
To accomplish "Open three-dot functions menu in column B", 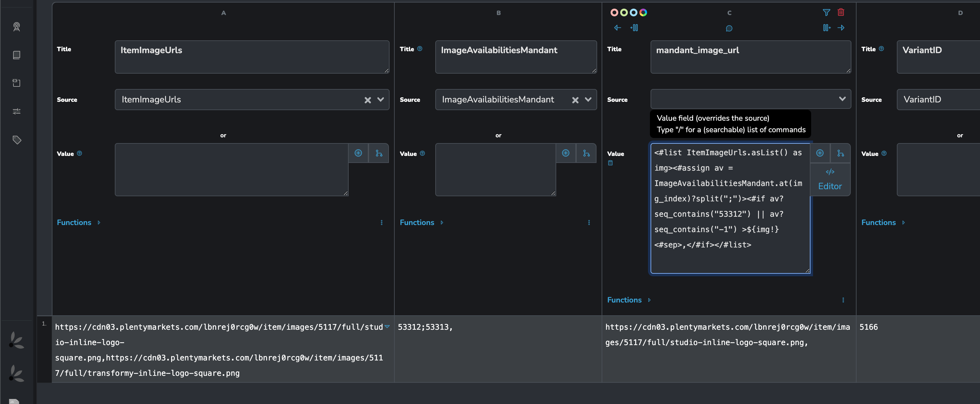I will pos(589,223).
